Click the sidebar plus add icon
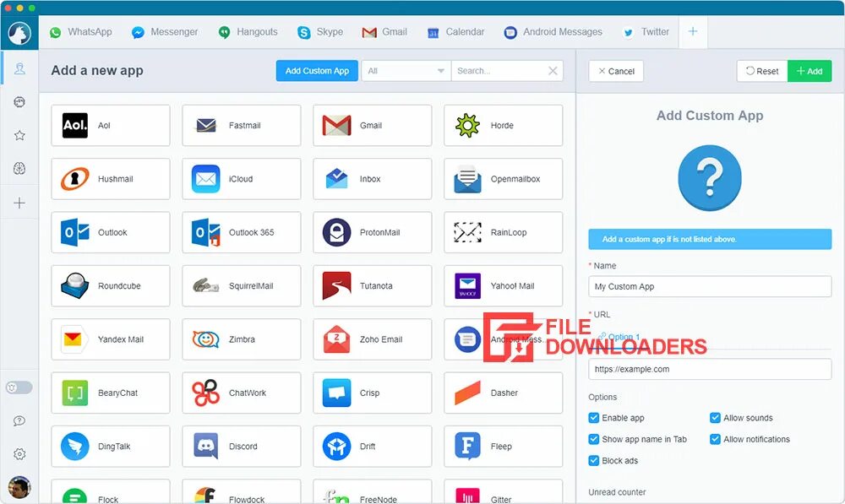This screenshot has width=845, height=504. [19, 203]
